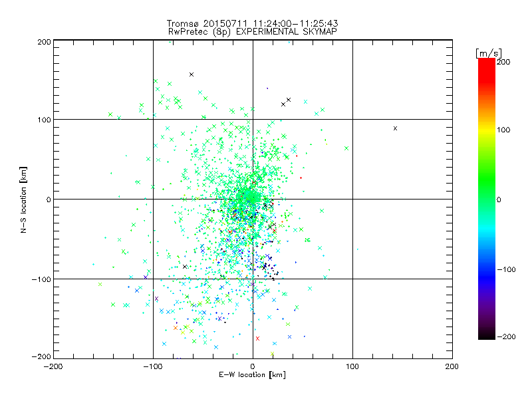Click the N-S axis "200" tick label
Image resolution: width=532 pixels, height=399 pixels.
coord(44,42)
